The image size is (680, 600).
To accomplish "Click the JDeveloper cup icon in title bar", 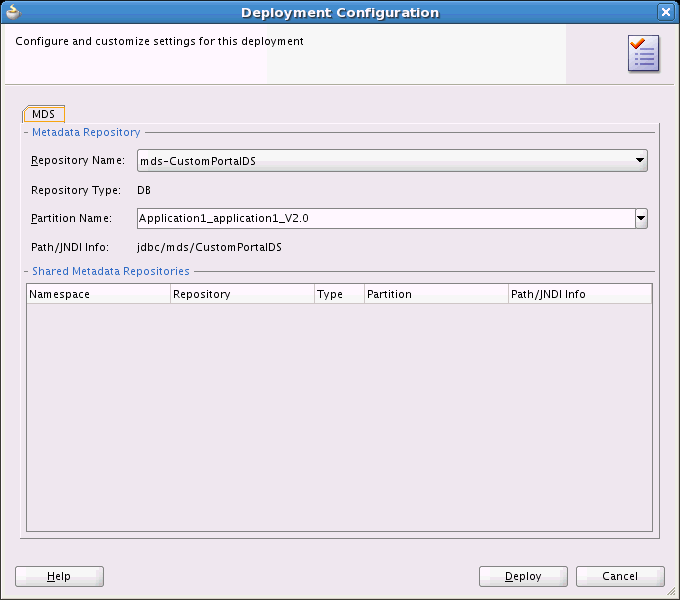I will pos(13,12).
